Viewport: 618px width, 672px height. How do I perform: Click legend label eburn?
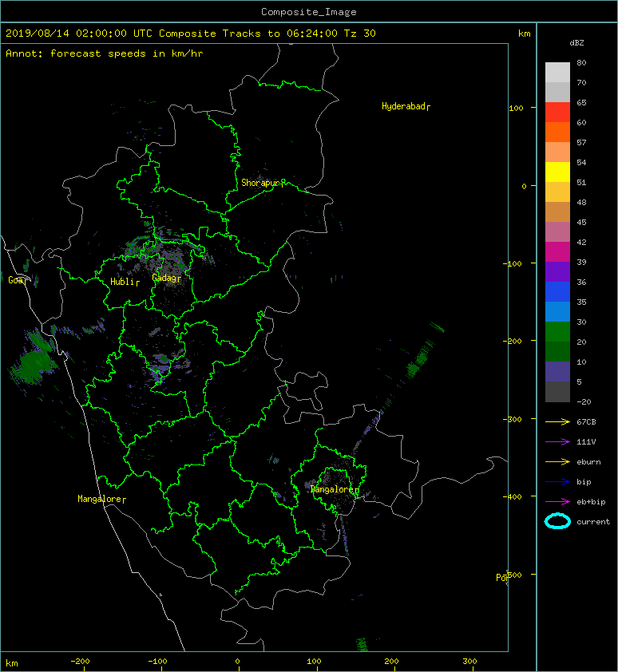[x=588, y=461]
